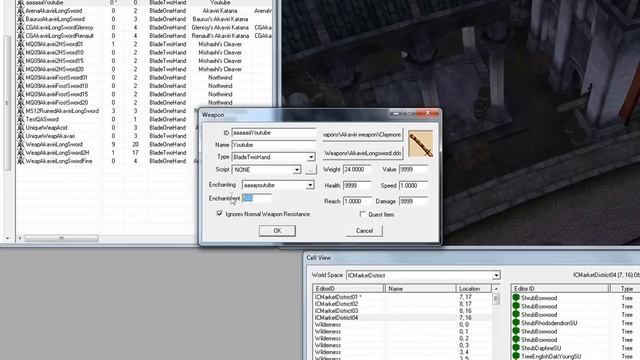Click the WeapAkaviriLongSword row icon
Screen dimensions: 640x360
(x=20, y=144)
